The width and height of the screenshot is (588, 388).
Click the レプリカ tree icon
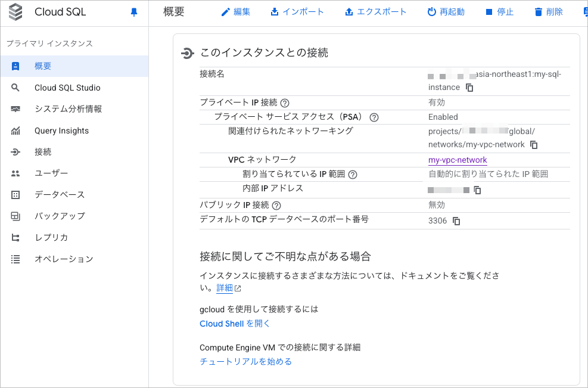15,238
